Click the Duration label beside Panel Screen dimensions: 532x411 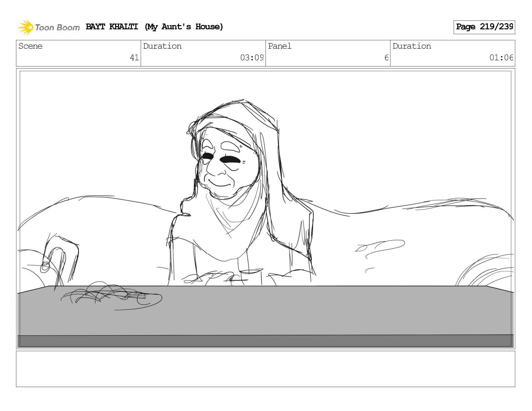click(412, 46)
